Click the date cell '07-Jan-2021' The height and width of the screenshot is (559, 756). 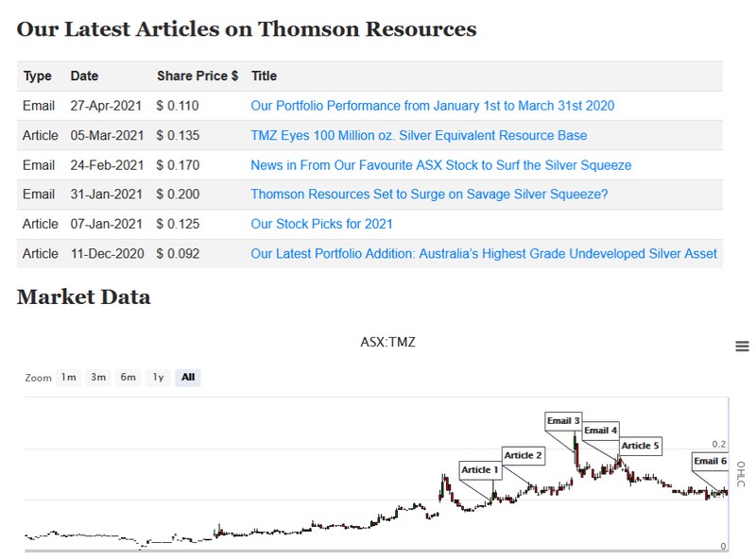(107, 224)
